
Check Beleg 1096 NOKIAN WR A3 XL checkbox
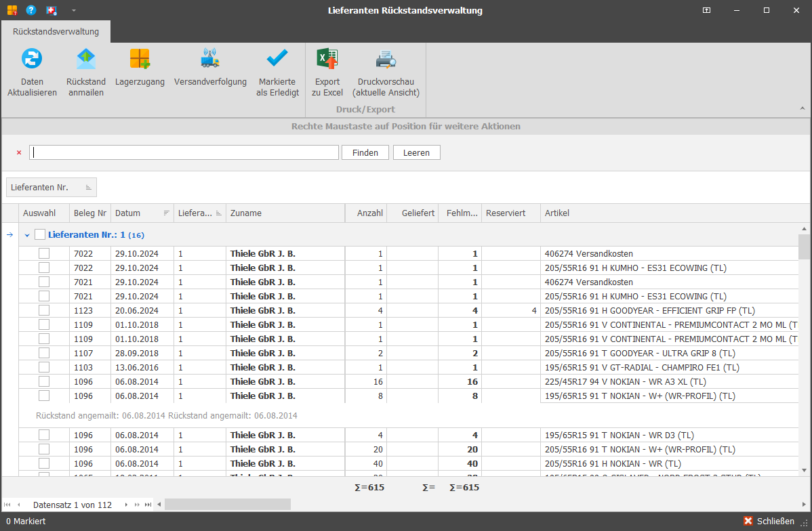click(44, 381)
